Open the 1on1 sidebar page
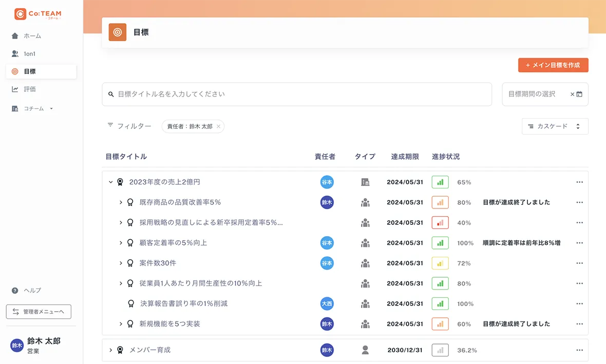The height and width of the screenshot is (364, 606). pos(29,54)
